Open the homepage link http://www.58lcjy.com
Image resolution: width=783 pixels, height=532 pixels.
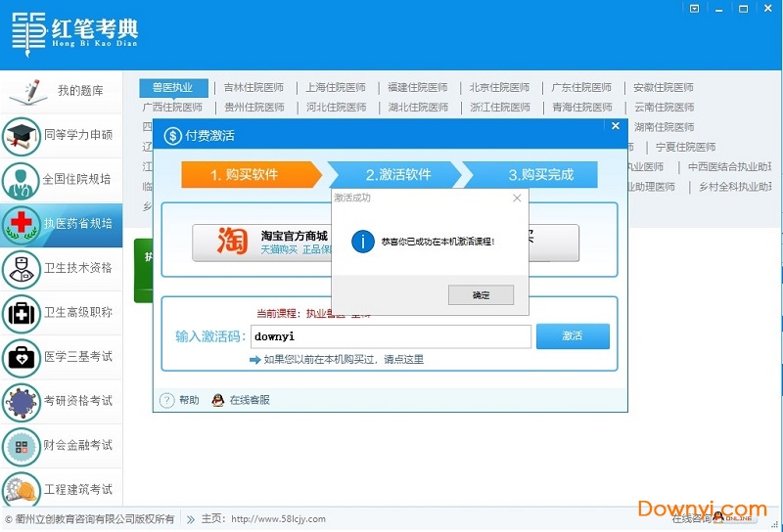coord(278,519)
